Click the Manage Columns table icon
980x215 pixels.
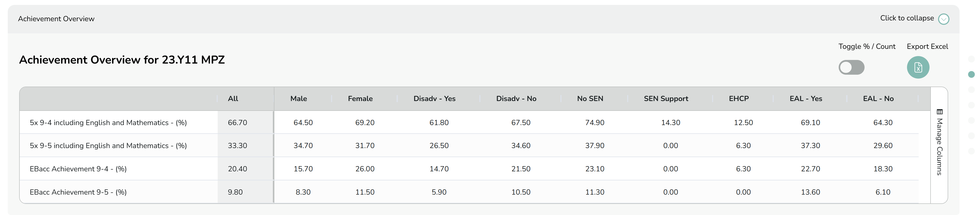(939, 112)
